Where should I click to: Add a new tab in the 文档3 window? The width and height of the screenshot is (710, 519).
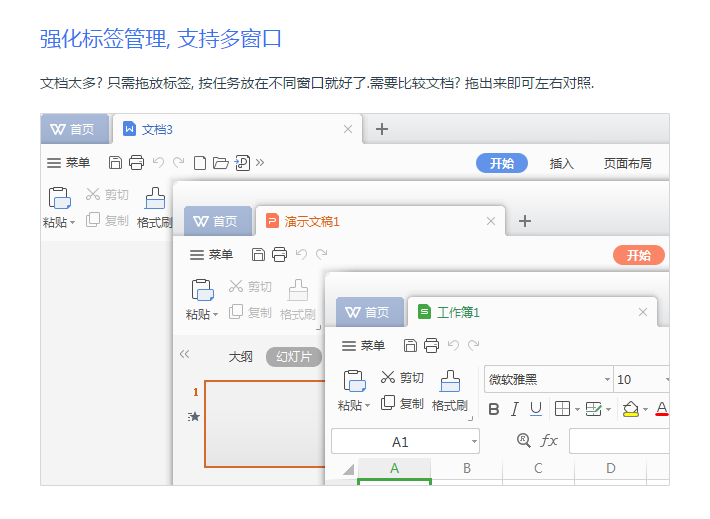382,129
